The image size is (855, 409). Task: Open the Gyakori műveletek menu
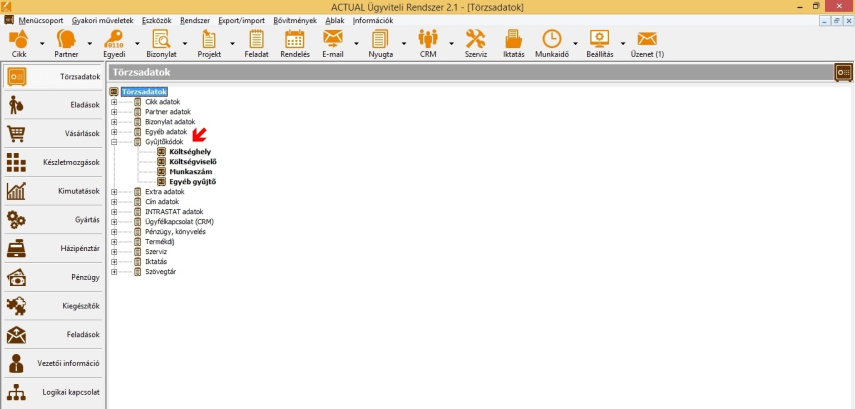103,20
